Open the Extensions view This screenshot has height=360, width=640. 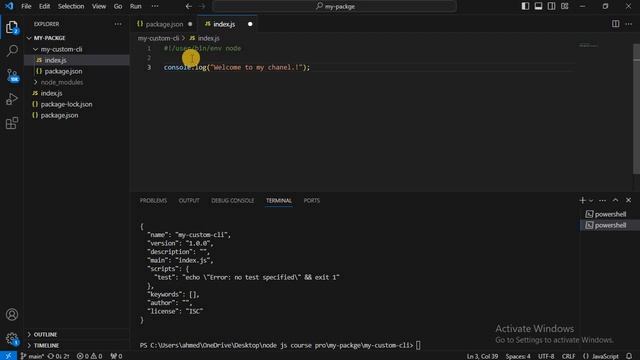click(12, 123)
